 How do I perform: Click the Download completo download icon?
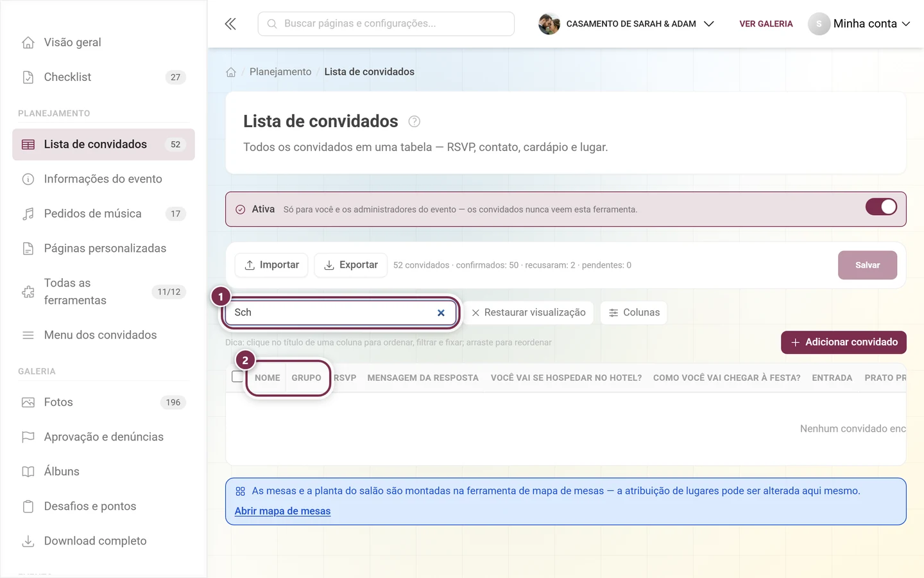[28, 541]
